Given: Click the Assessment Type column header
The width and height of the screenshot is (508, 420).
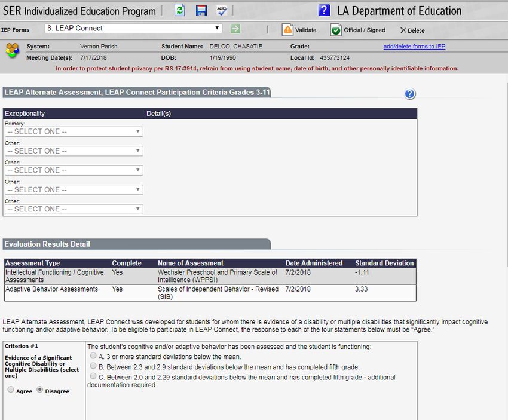Looking at the screenshot, I should point(33,263).
